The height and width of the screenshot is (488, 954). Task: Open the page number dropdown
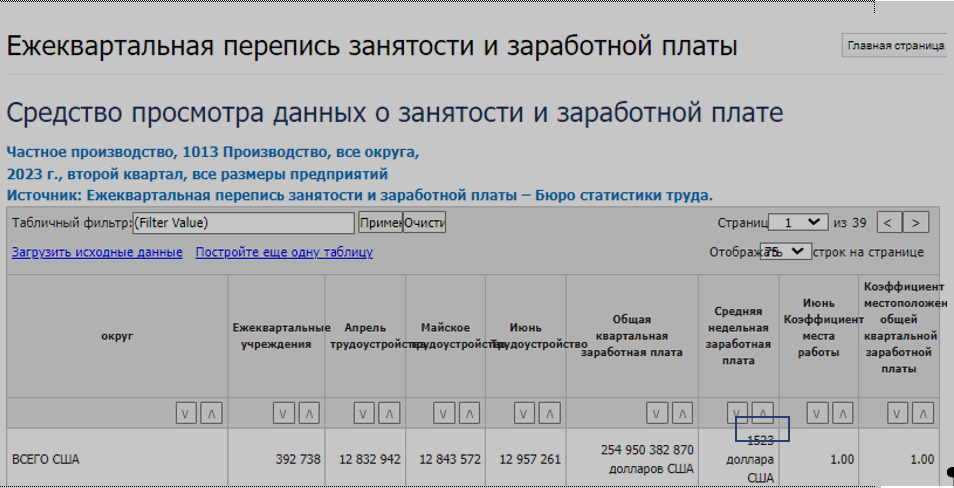(x=799, y=222)
